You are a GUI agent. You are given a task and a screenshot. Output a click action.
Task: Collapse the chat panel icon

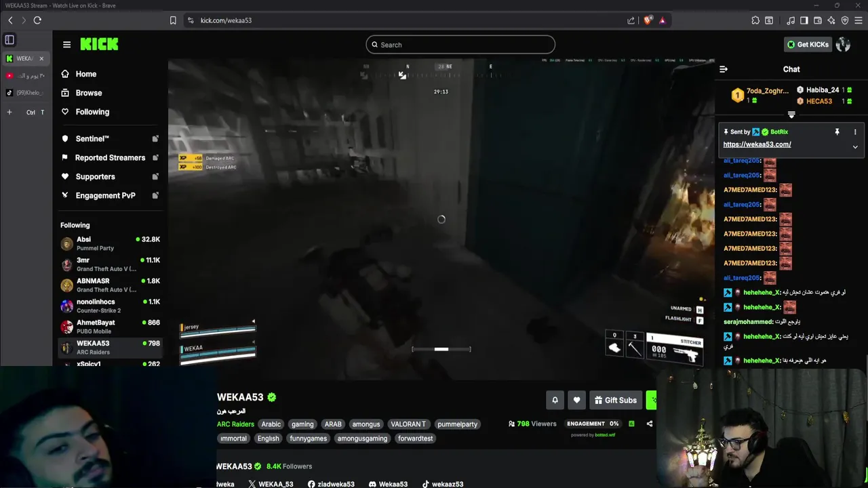[x=724, y=69]
